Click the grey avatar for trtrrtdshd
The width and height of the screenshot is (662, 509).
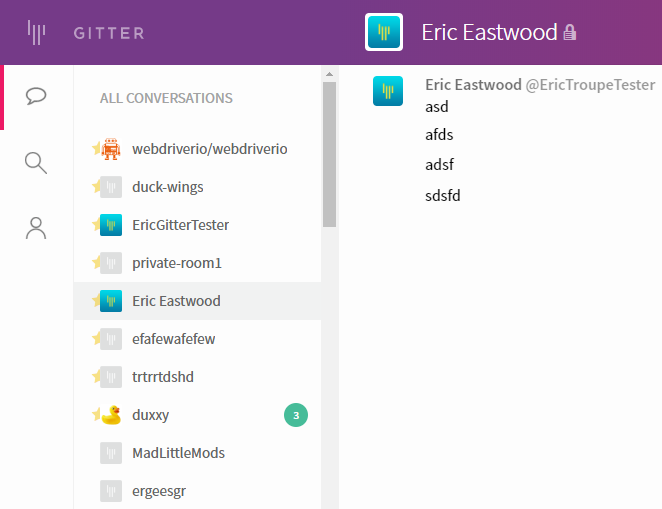point(111,377)
